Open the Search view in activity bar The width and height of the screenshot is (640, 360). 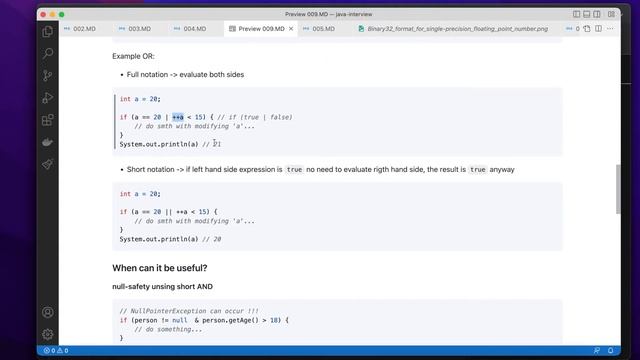point(48,53)
